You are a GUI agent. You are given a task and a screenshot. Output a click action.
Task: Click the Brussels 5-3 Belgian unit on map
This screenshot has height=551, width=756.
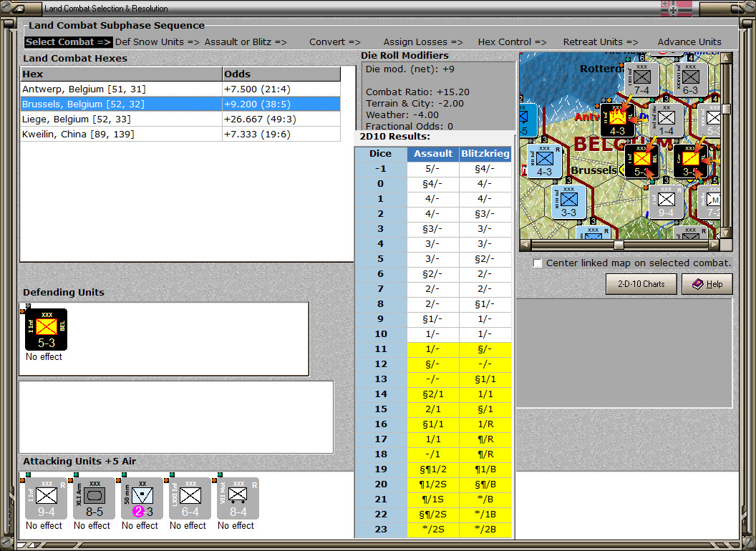(641, 162)
